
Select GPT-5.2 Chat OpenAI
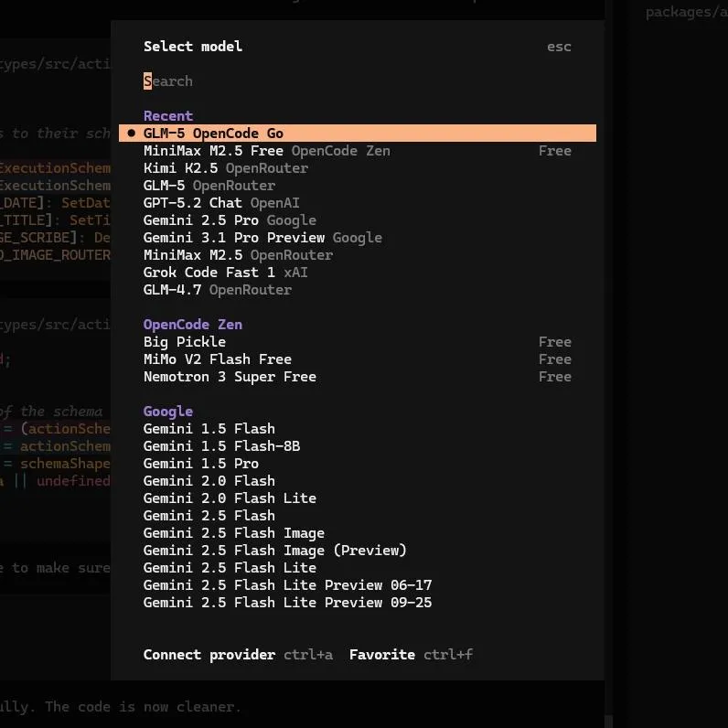pos(358,203)
